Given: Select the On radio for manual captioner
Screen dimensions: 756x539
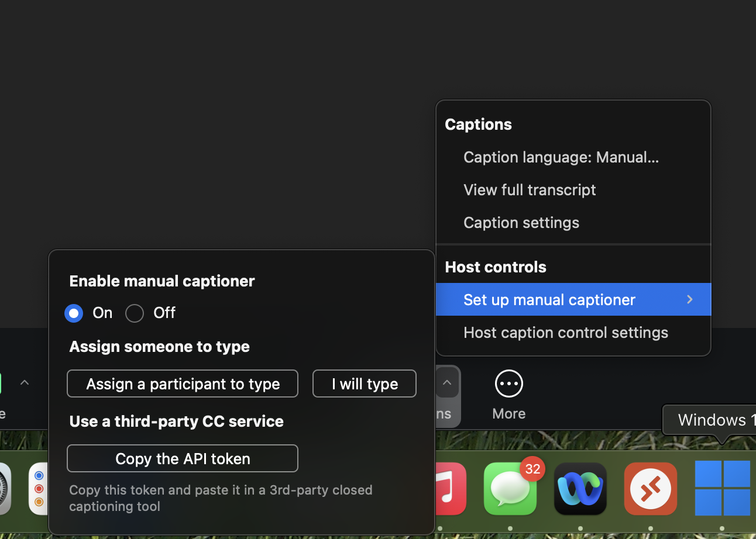Looking at the screenshot, I should [x=74, y=313].
